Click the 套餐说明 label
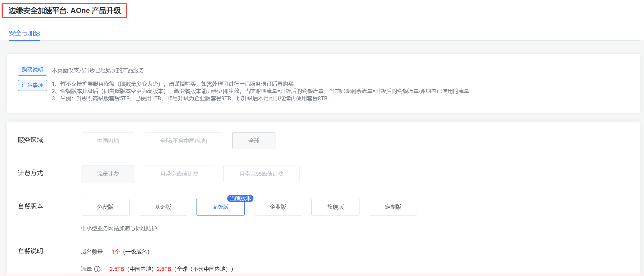644x276 pixels. coord(30,251)
